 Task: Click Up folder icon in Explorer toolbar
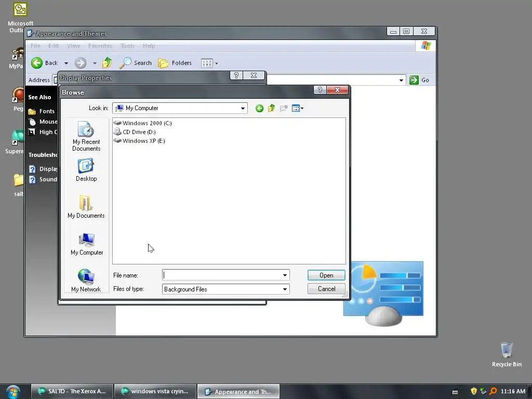coord(107,63)
